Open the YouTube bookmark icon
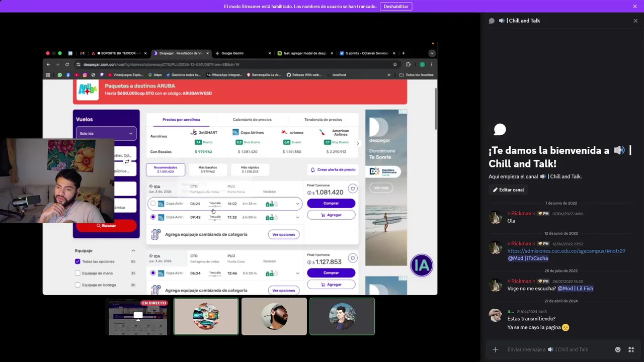The height and width of the screenshot is (362, 644). click(x=76, y=75)
